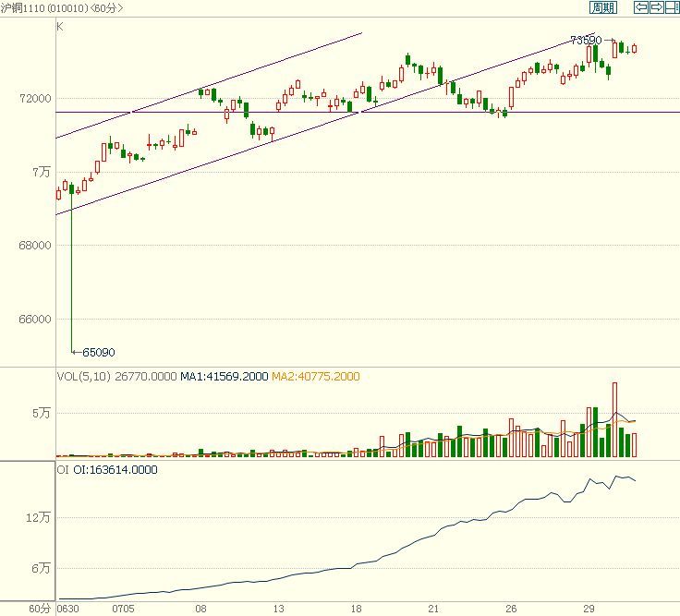Screen dimensions: 680x616
Task: Click the OI:163614.0000 value
Action: coord(115,469)
